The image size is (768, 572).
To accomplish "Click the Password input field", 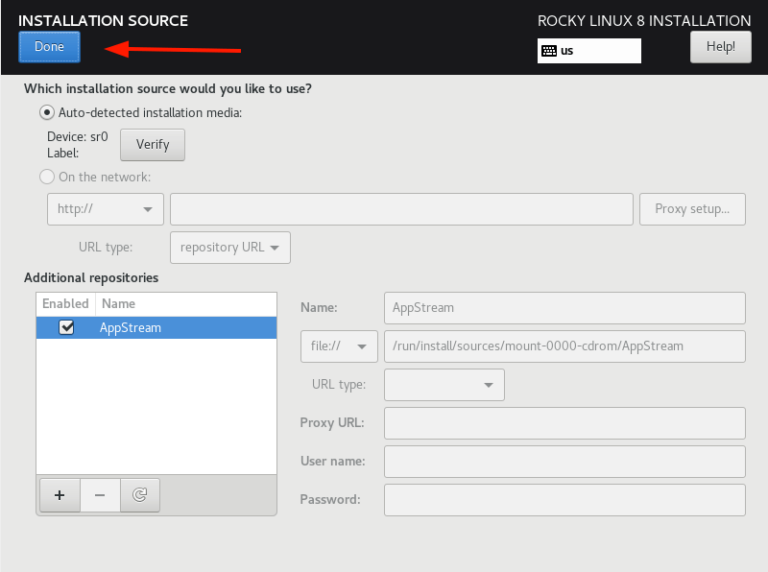I will point(564,500).
